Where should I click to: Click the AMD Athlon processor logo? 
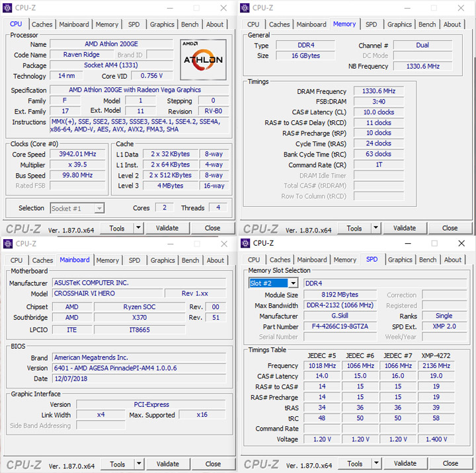tap(203, 59)
